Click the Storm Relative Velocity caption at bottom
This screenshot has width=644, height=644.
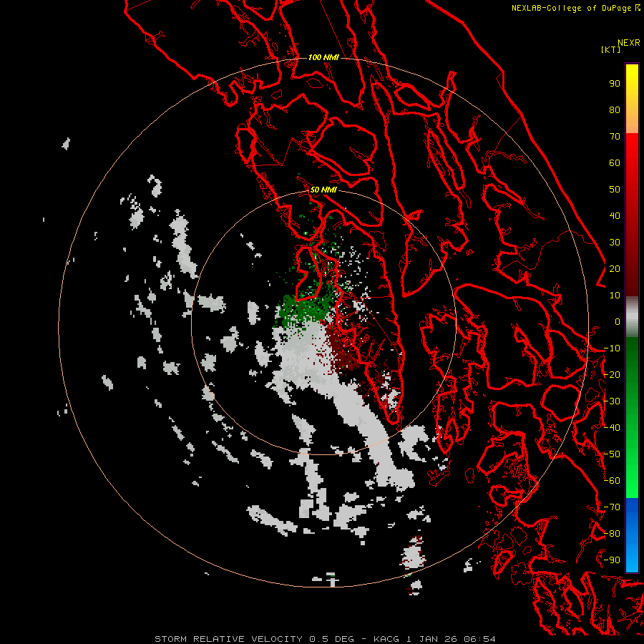tap(324, 639)
